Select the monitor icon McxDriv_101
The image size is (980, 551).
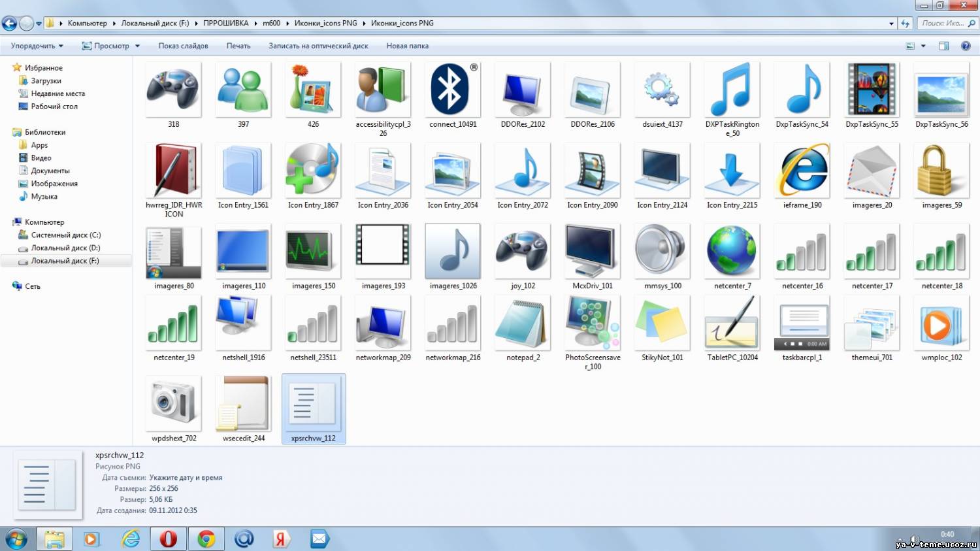[593, 252]
